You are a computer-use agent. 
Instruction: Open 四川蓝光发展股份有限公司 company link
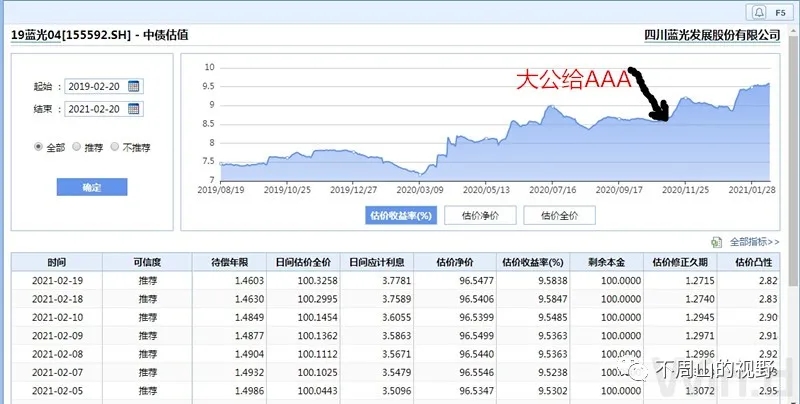pos(712,35)
